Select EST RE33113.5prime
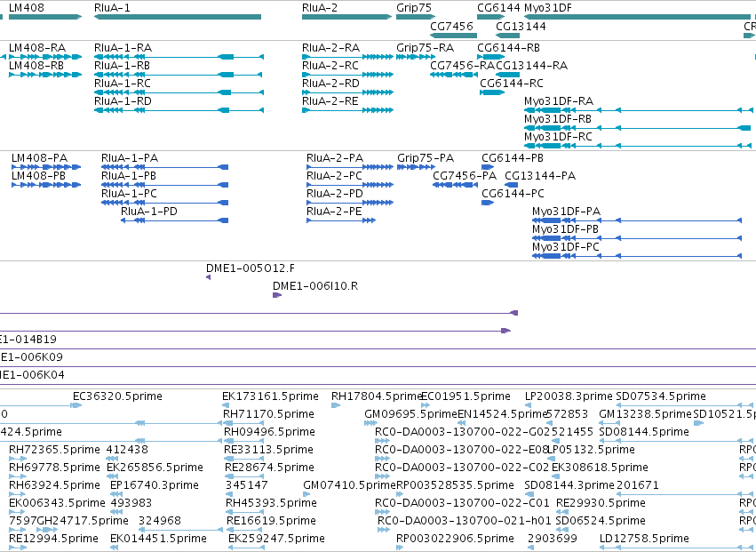756x552 pixels. [243, 459]
